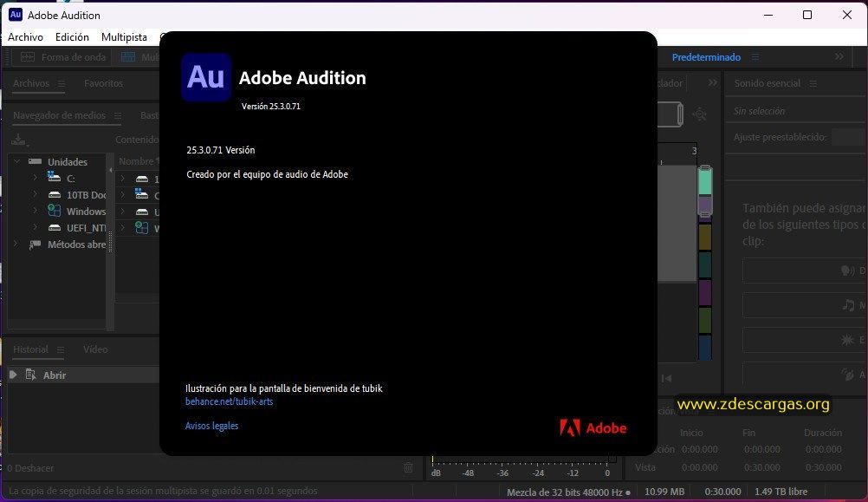Open the Avisos legales link
The width and height of the screenshot is (868, 502).
click(x=211, y=426)
